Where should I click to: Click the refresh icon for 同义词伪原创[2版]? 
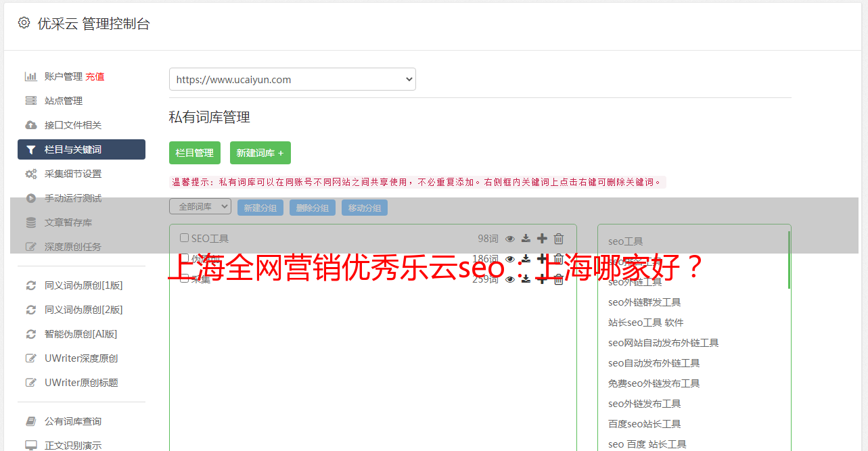[x=30, y=310]
